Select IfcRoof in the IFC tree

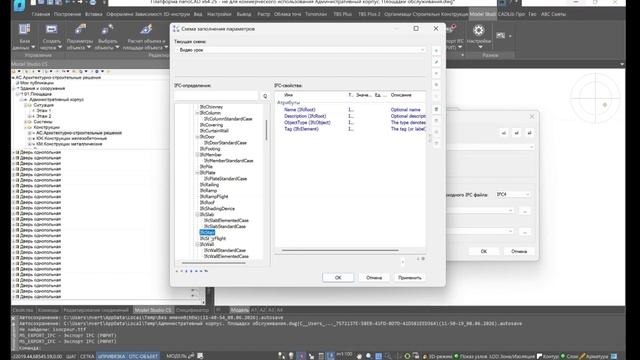click(207, 203)
